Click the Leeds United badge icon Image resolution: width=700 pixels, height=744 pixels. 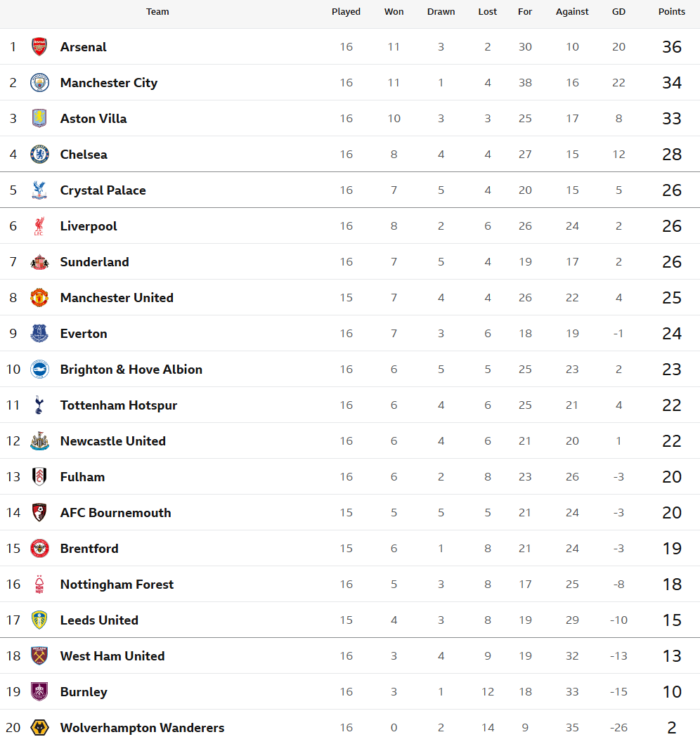[39, 620]
